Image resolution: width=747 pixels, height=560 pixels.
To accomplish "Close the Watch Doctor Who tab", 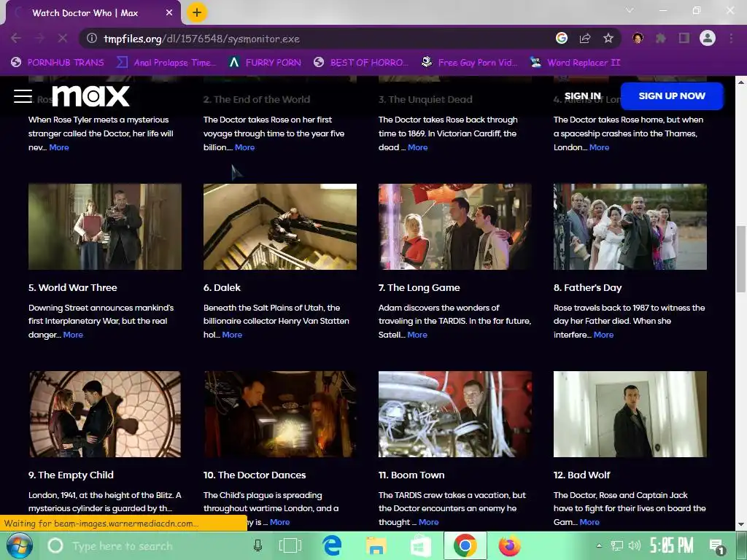I will (x=169, y=13).
